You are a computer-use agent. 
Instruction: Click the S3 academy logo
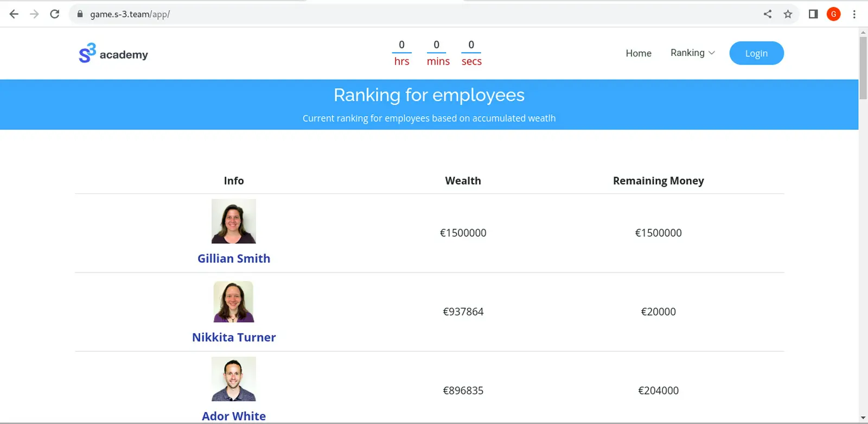(x=113, y=53)
